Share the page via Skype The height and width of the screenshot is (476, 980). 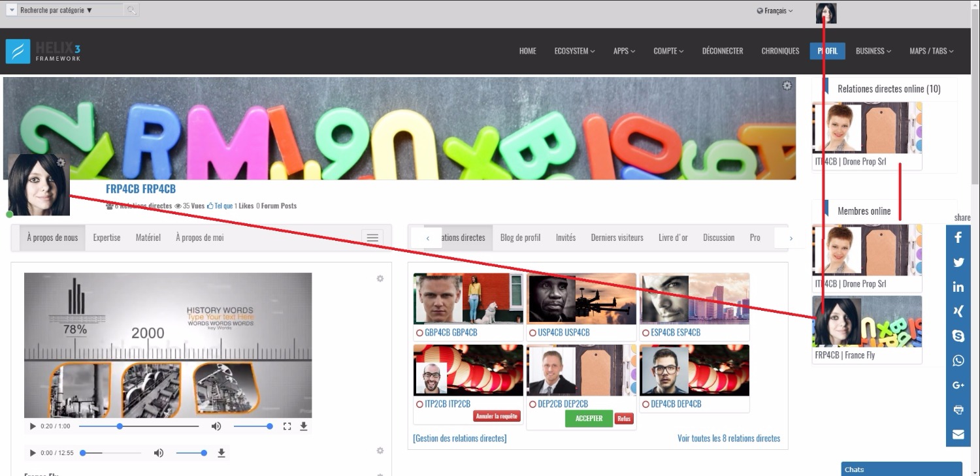click(x=958, y=336)
